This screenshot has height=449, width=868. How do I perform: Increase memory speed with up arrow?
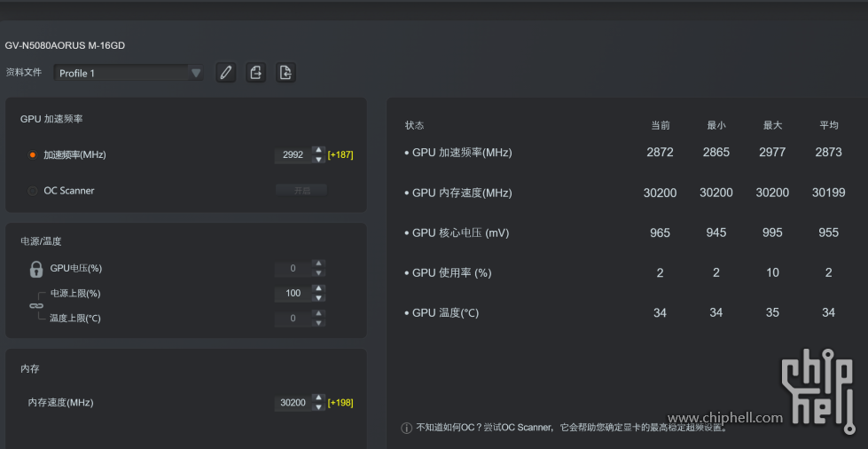318,398
